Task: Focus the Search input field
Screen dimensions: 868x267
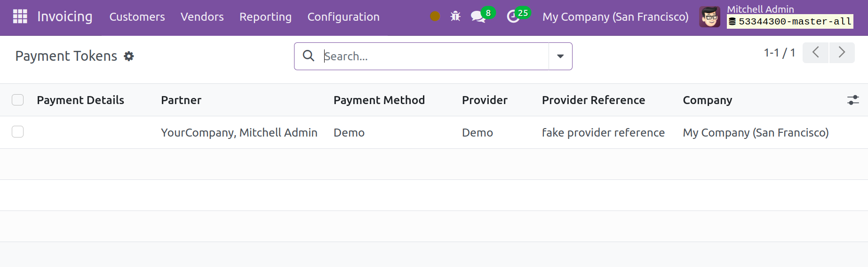Action: [x=435, y=57]
